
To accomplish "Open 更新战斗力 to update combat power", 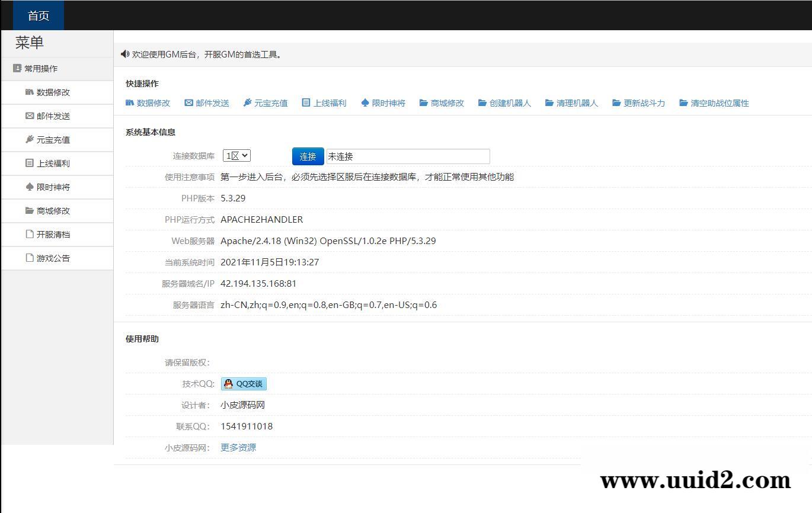I will 638,102.
